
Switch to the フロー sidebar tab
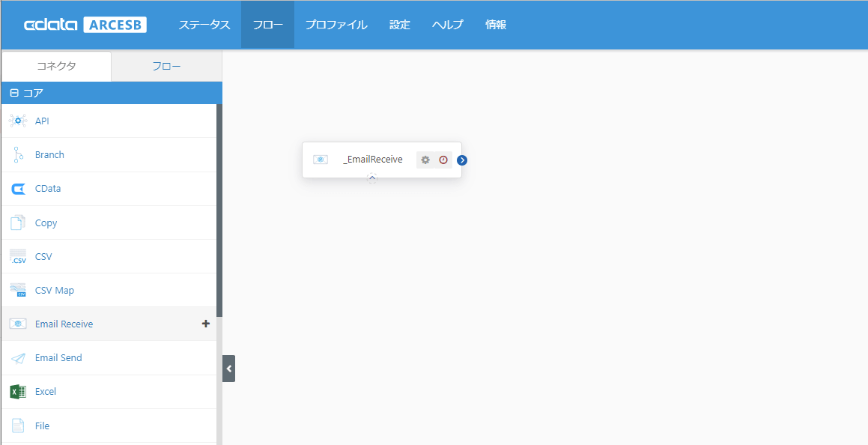(x=166, y=67)
